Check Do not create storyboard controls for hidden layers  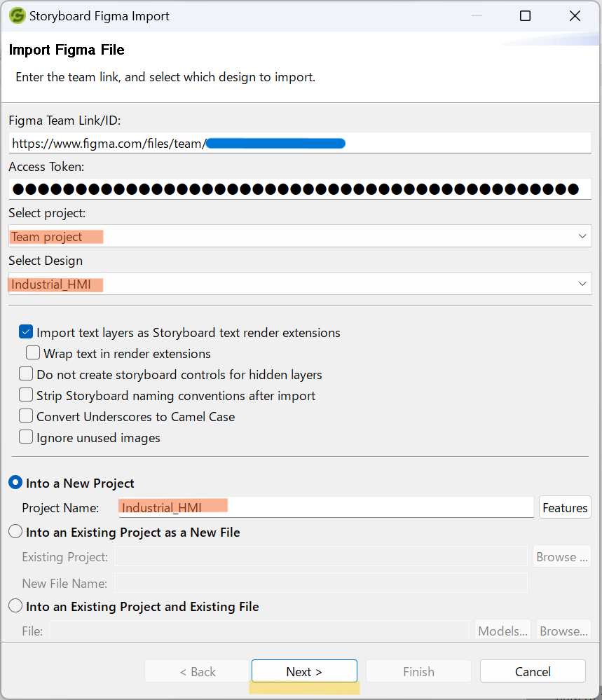click(26, 374)
